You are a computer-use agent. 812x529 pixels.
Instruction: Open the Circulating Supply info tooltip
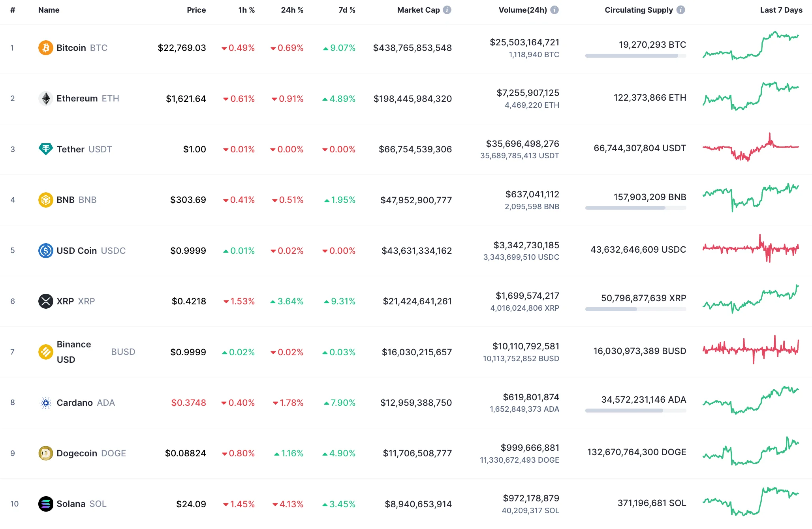(x=680, y=10)
